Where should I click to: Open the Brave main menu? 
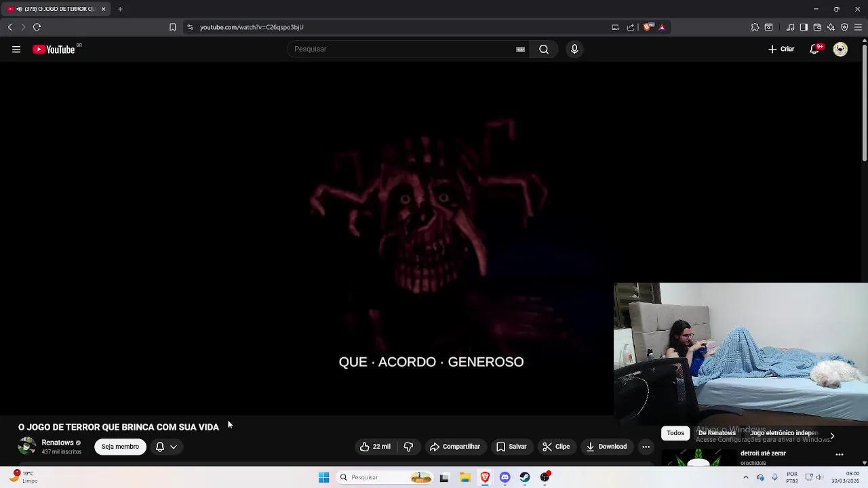pyautogui.click(x=858, y=27)
